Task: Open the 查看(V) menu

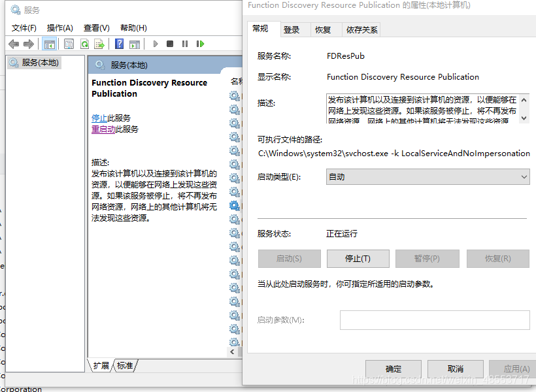Action: coord(96,27)
